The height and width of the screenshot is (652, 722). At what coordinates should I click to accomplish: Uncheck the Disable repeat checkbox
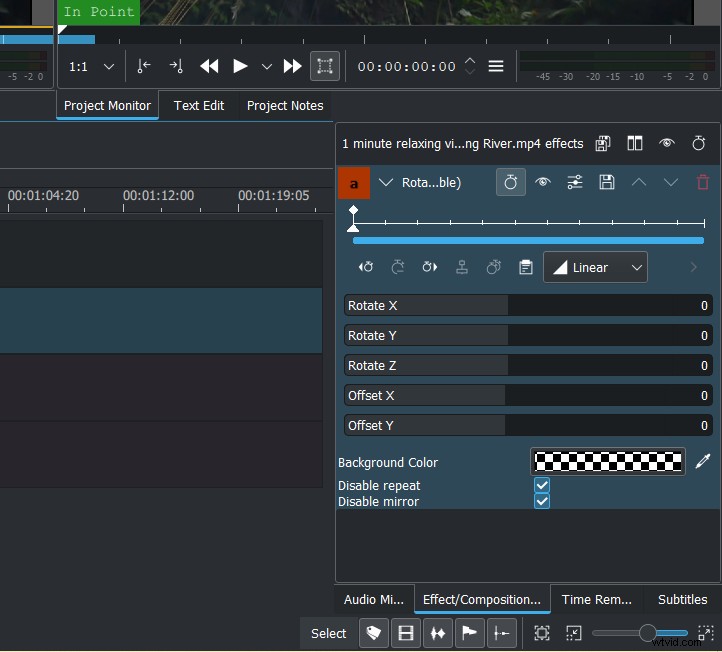pyautogui.click(x=542, y=485)
